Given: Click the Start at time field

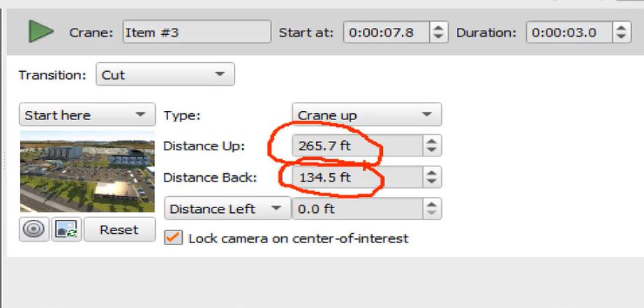Looking at the screenshot, I should point(387,31).
